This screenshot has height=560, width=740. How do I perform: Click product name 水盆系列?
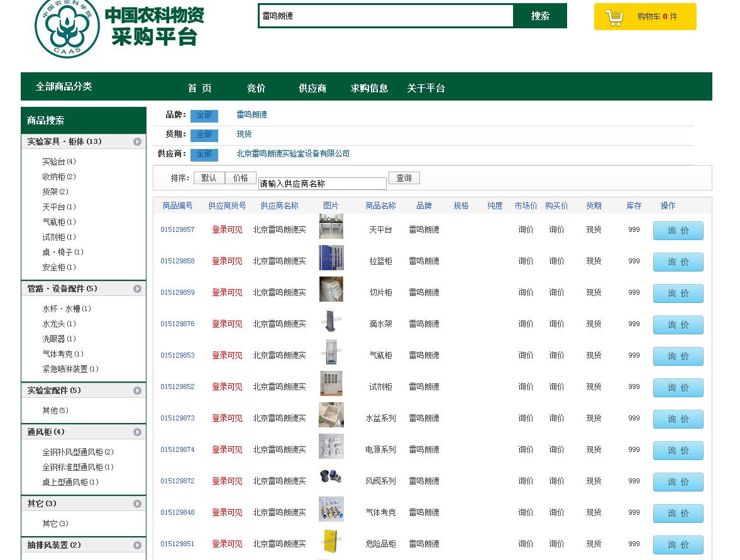click(x=380, y=419)
